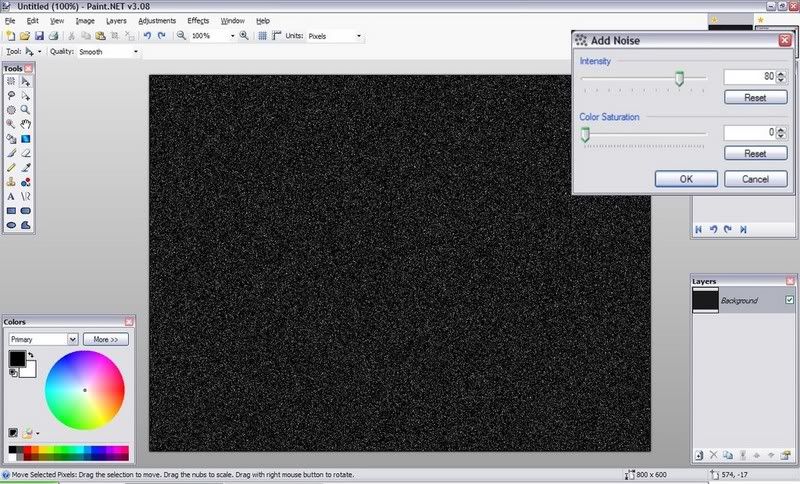Click the primary black color swatch
This screenshot has height=484, width=800.
tap(17, 359)
